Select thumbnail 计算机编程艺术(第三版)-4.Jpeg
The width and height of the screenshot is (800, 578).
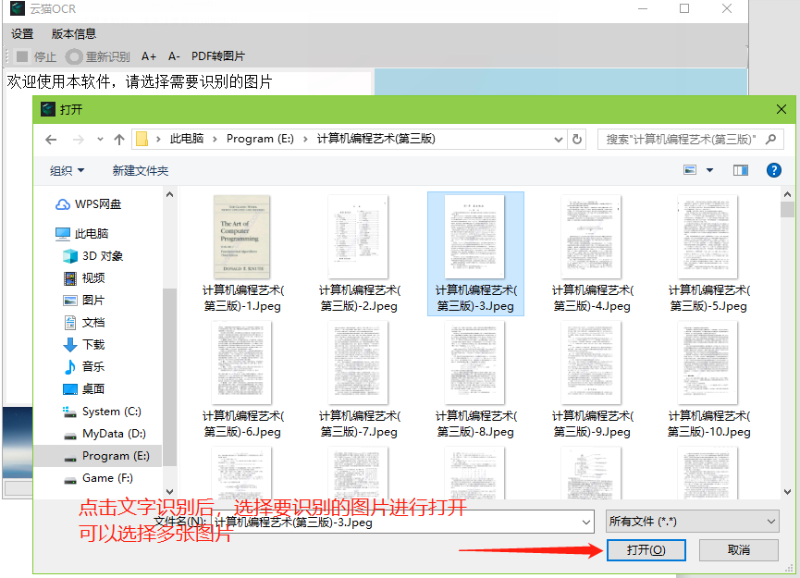[x=592, y=254]
